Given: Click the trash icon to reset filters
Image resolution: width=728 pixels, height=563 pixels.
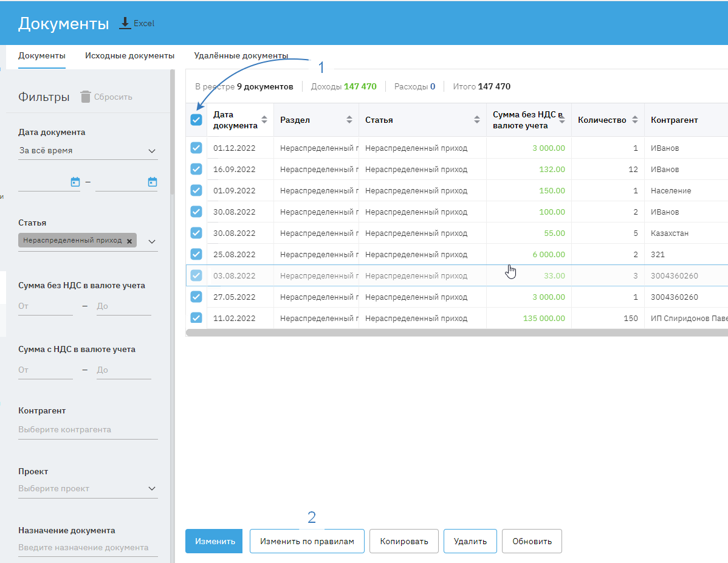Looking at the screenshot, I should point(86,97).
